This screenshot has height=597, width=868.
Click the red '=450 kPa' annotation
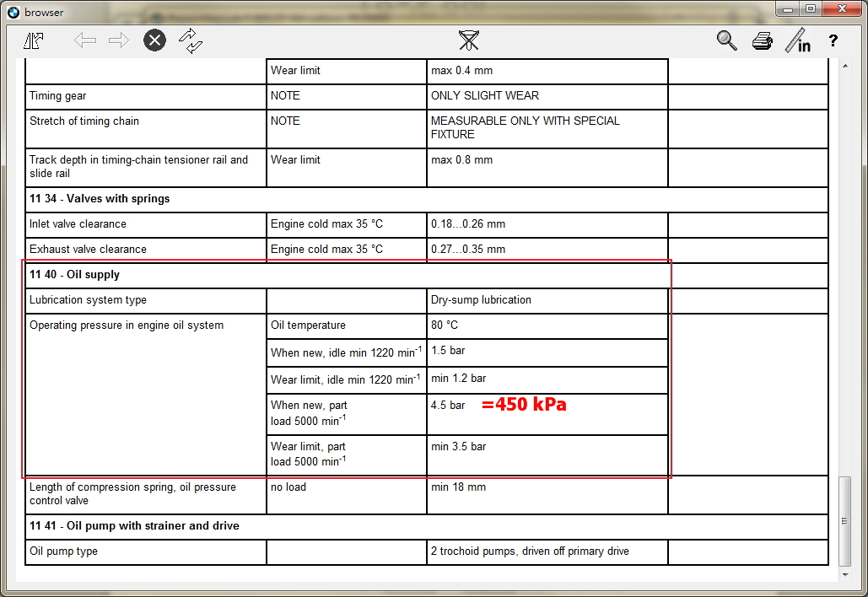click(524, 405)
